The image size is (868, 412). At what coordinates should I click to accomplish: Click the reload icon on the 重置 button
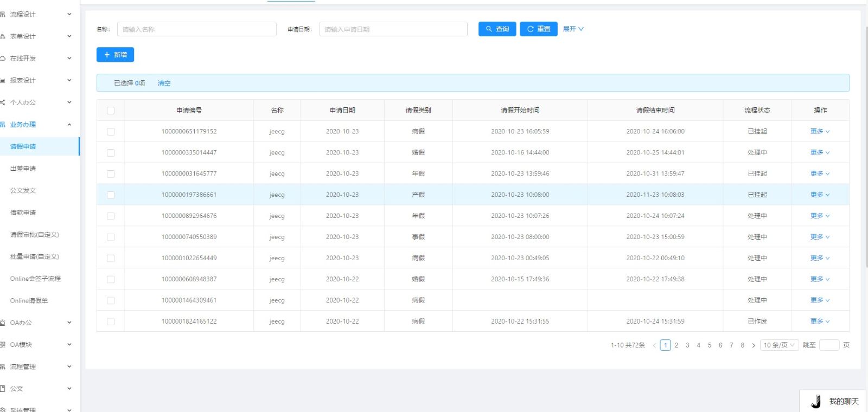click(x=530, y=29)
